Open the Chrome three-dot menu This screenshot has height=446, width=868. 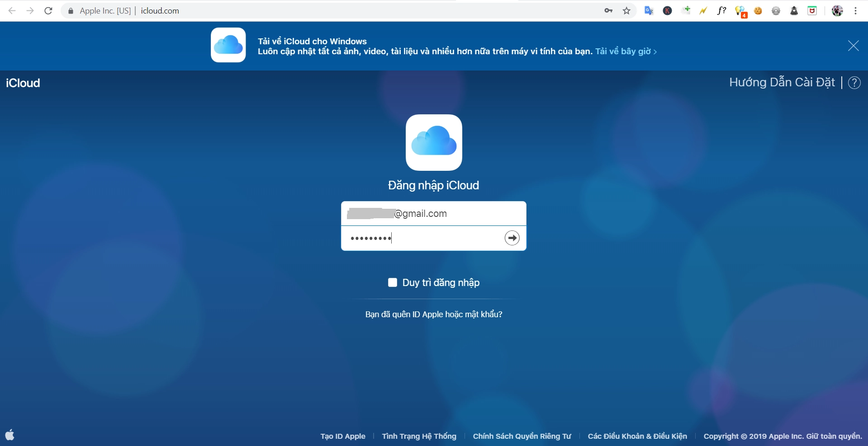(856, 10)
